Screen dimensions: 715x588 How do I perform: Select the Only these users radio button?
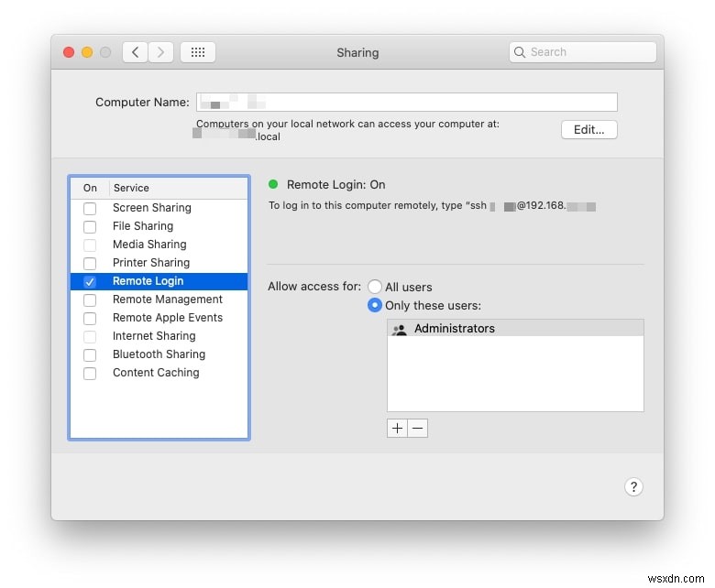tap(375, 305)
